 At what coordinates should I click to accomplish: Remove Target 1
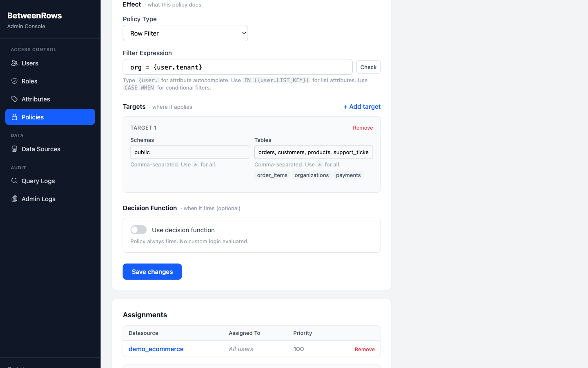(363, 128)
